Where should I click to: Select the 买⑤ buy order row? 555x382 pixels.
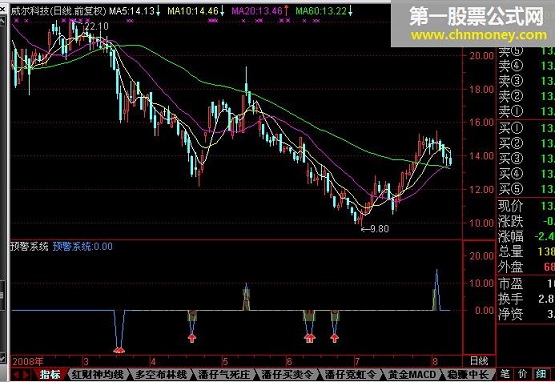coord(526,189)
